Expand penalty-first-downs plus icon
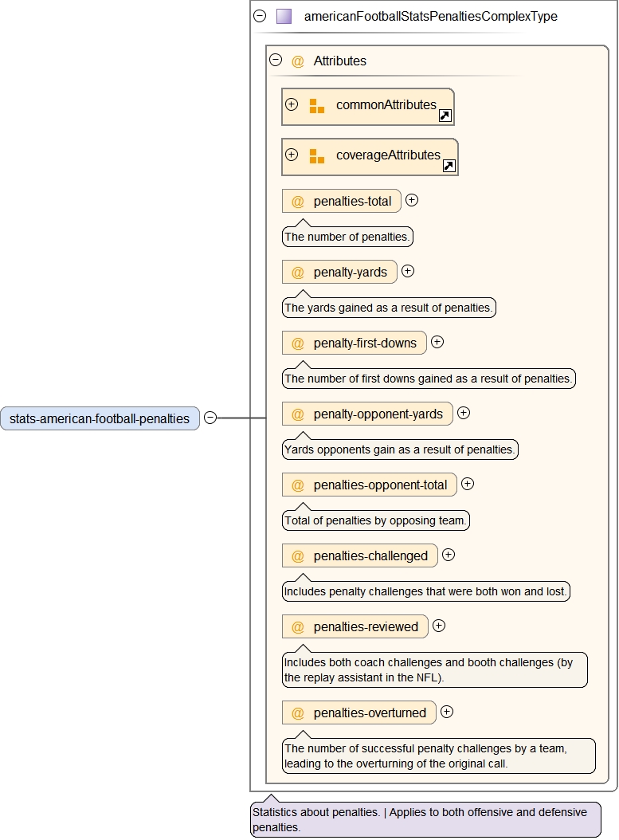Viewport: 619px width, 840px height. 437,342
